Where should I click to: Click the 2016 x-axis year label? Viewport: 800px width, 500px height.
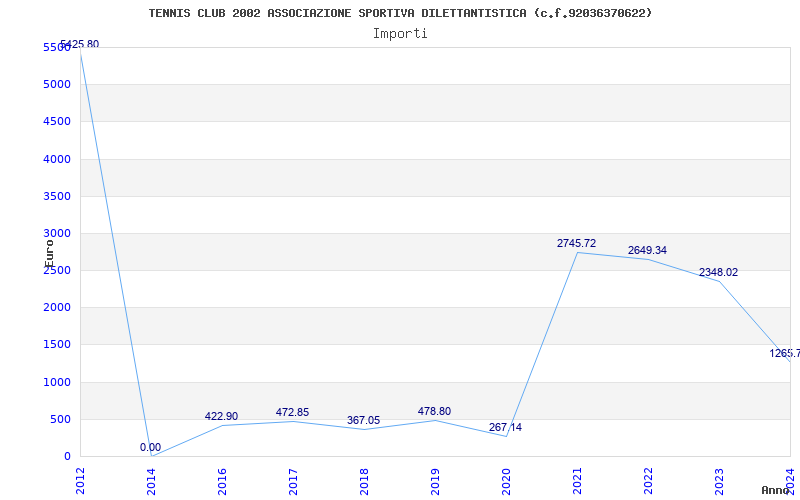(222, 481)
